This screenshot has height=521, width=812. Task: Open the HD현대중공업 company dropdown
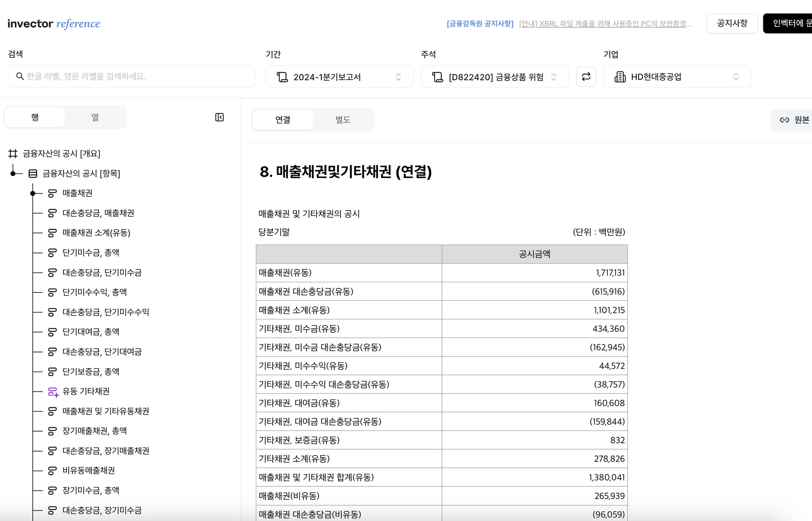[677, 77]
